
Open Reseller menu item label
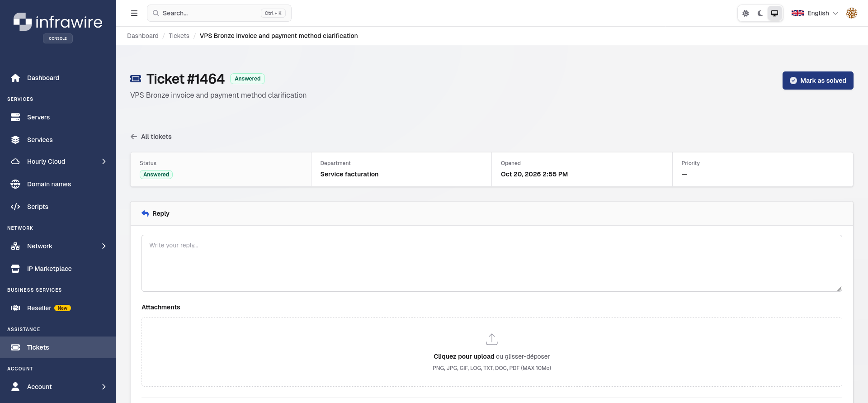click(x=39, y=308)
